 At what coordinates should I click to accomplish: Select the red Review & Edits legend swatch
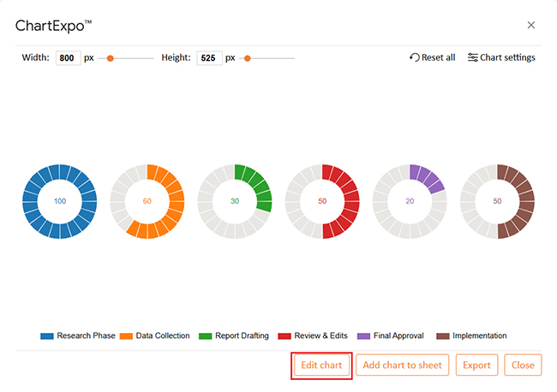284,336
